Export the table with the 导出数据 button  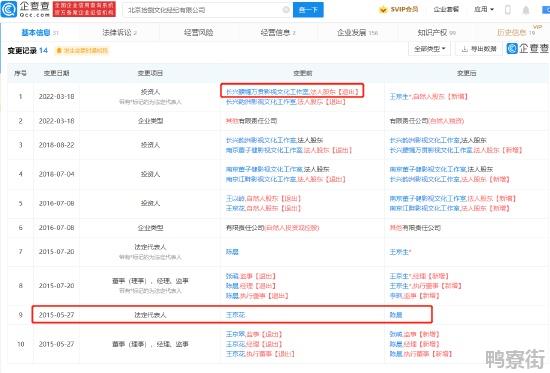[479, 49]
